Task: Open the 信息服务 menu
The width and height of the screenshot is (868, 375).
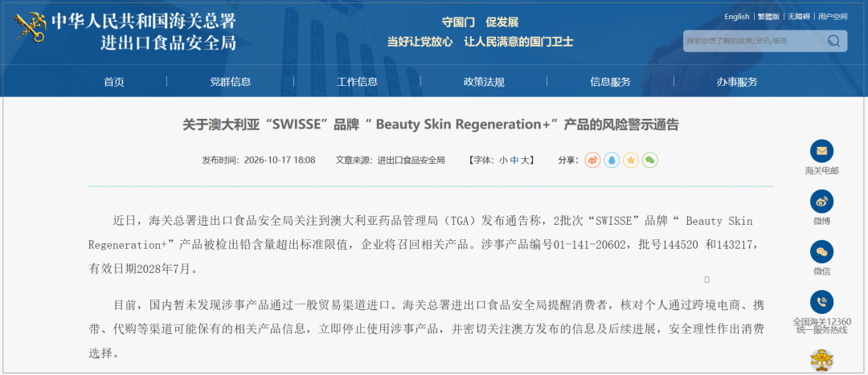Action: 610,82
